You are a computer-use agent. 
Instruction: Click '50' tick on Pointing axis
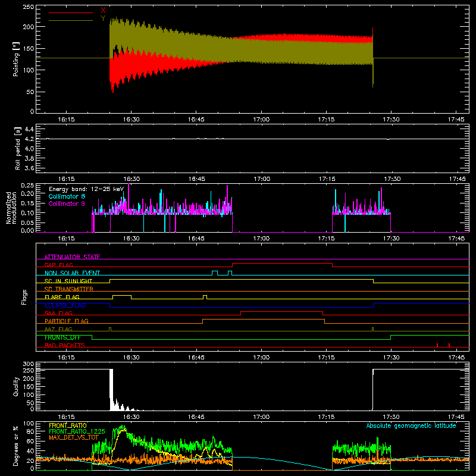(30, 92)
